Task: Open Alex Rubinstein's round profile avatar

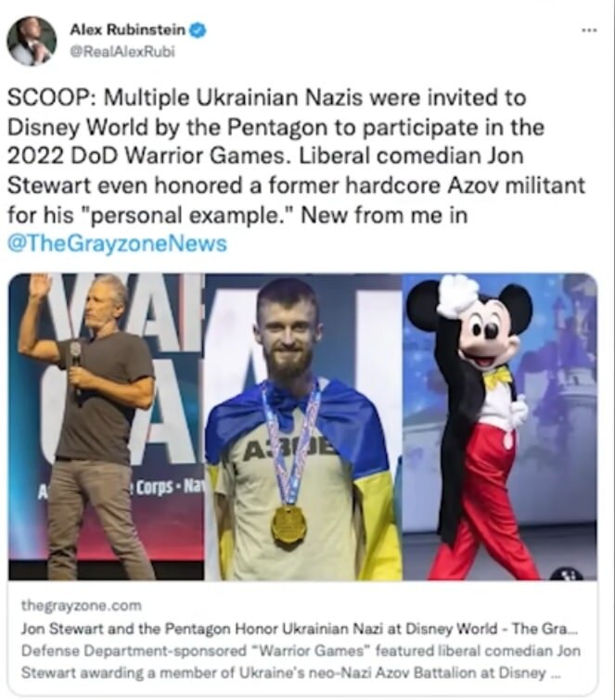Action: pyautogui.click(x=32, y=41)
